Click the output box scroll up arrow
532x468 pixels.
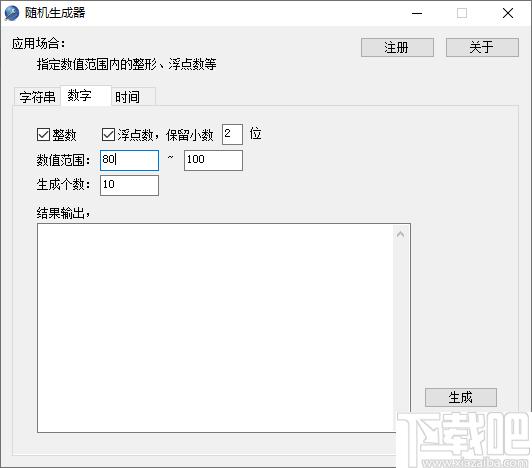[400, 234]
